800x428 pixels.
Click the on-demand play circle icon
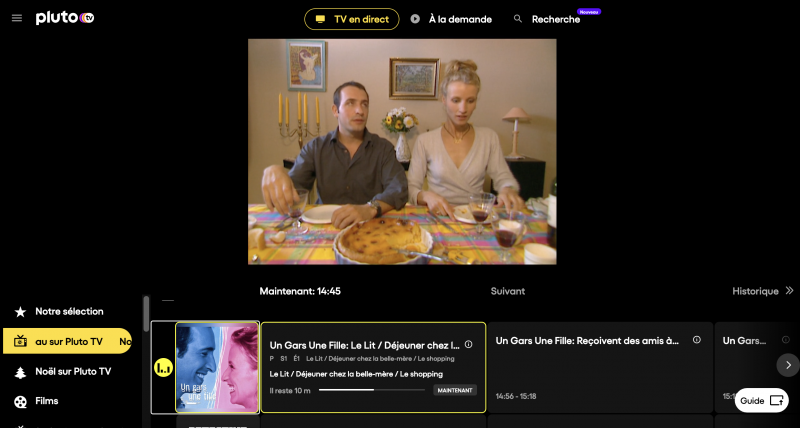point(415,19)
